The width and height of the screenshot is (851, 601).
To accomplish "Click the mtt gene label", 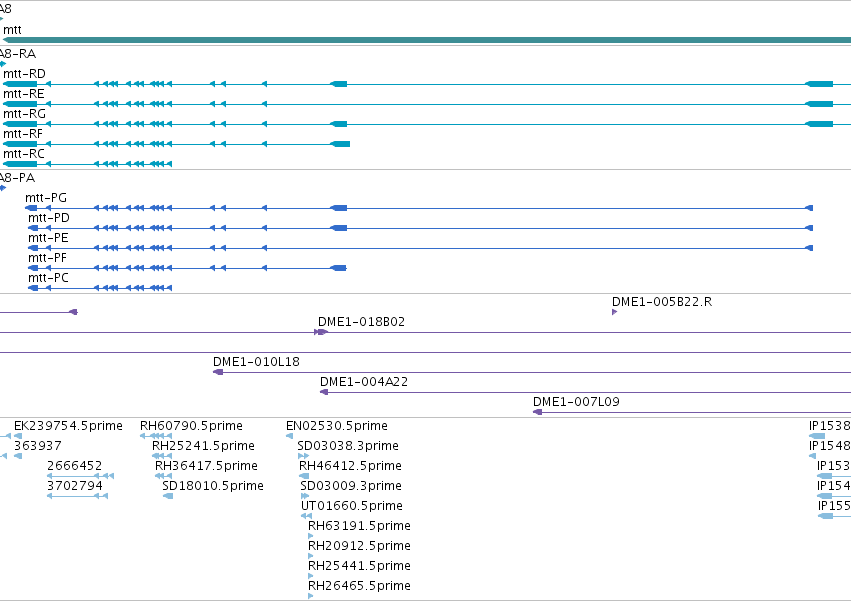I will pyautogui.click(x=12, y=30).
